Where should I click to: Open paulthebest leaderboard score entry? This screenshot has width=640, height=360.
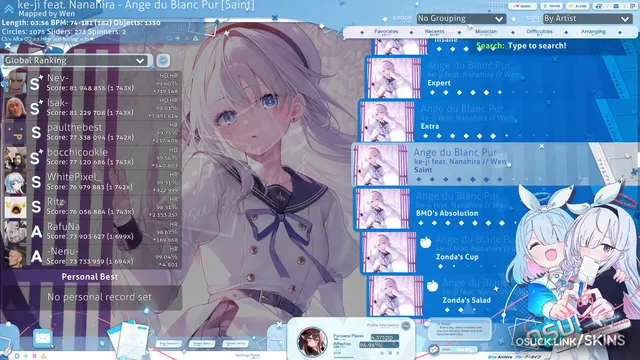(92, 133)
